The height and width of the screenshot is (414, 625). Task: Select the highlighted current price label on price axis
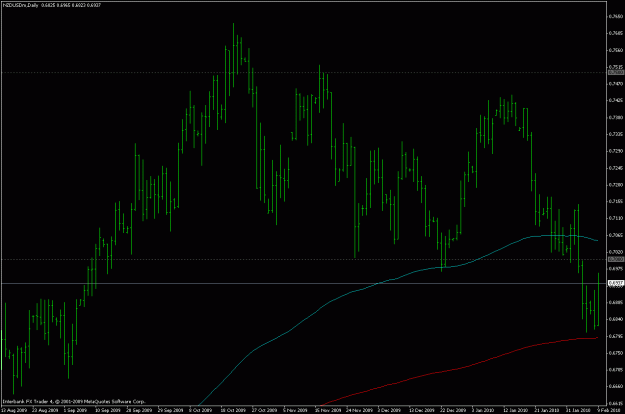click(x=616, y=283)
